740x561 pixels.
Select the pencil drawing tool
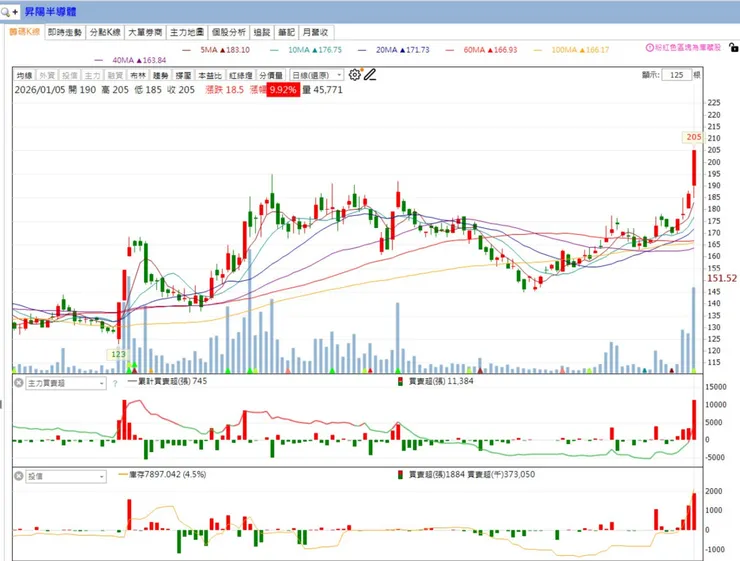click(370, 75)
